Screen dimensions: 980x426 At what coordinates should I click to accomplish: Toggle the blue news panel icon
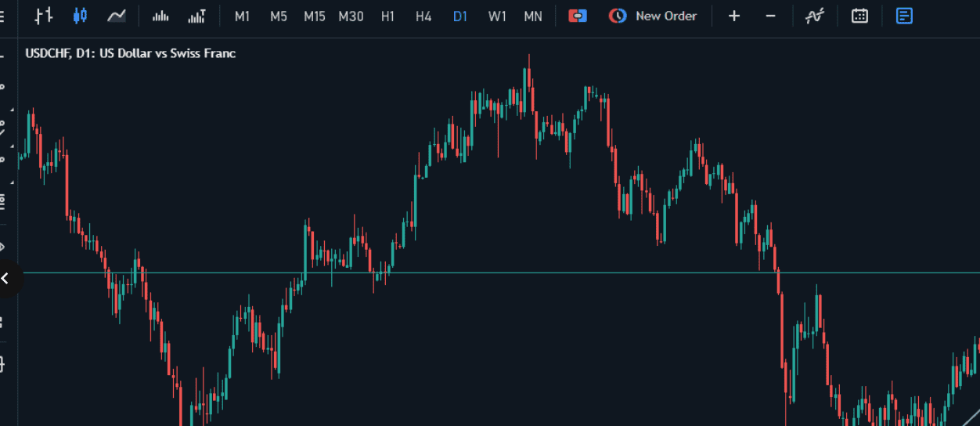(x=904, y=16)
